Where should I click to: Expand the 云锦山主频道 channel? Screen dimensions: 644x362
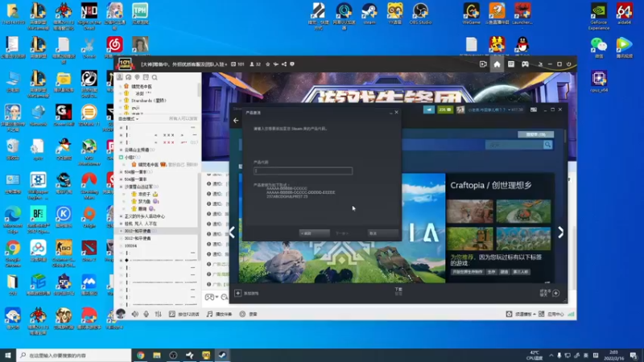pyautogui.click(x=122, y=150)
